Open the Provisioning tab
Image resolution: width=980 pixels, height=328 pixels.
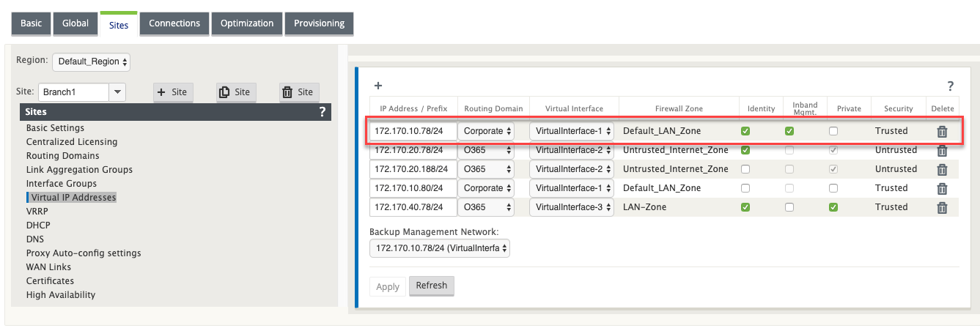coord(319,23)
